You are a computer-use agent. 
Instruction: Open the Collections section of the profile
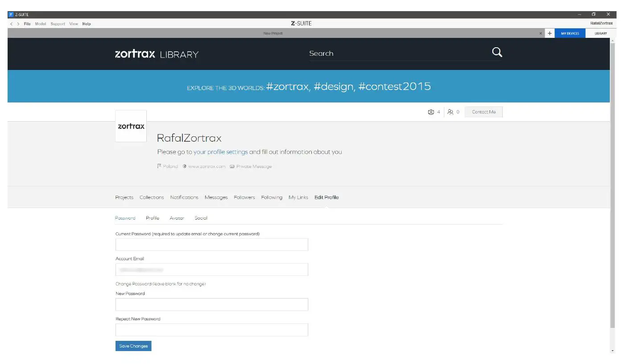click(x=152, y=197)
